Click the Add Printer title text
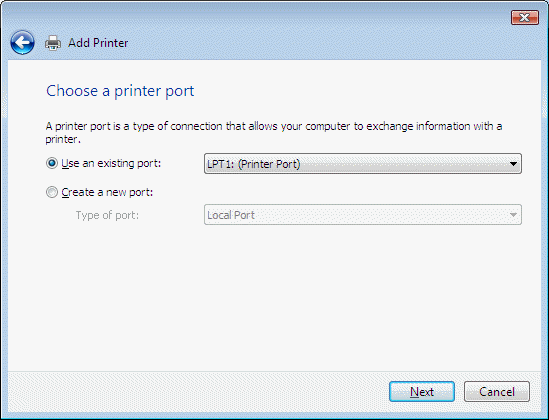The width and height of the screenshot is (549, 420). [x=98, y=43]
